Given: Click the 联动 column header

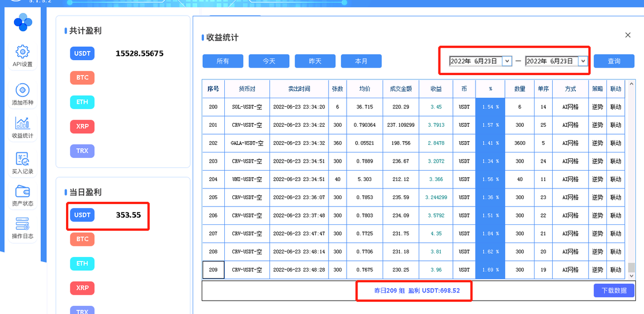Looking at the screenshot, I should coord(616,89).
